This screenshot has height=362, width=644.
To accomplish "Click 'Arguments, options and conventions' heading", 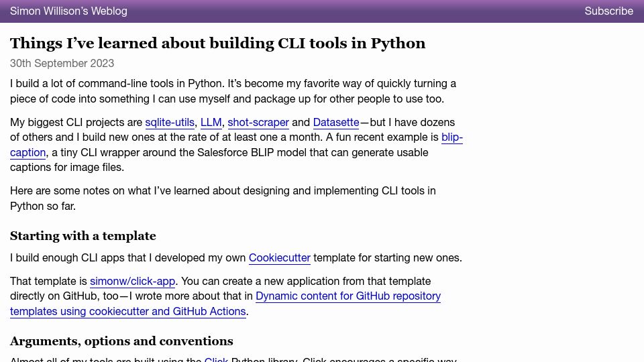I will tap(121, 341).
